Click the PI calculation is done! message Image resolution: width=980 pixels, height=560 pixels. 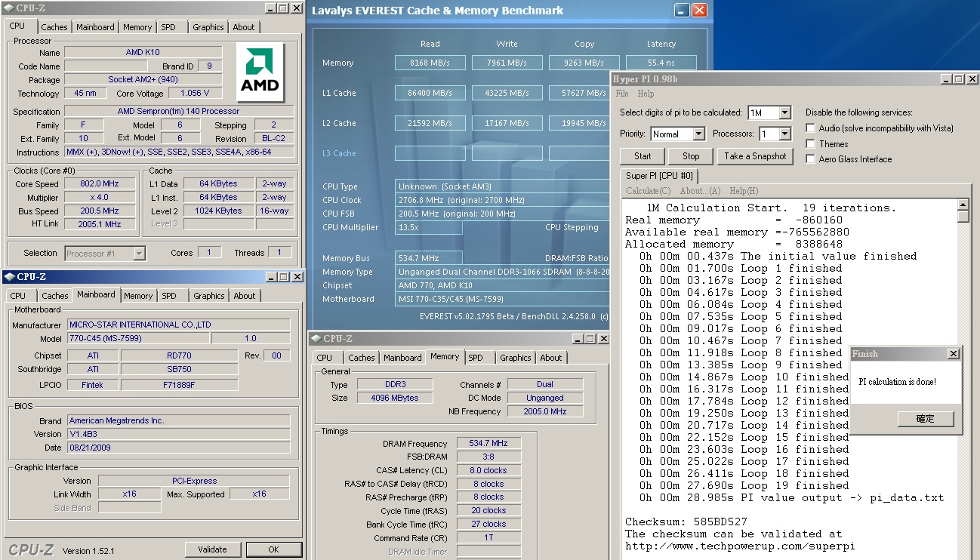coord(897,382)
